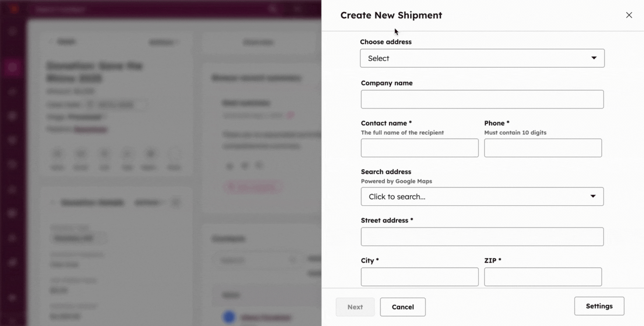Click the chevron on the Search address field

click(593, 197)
